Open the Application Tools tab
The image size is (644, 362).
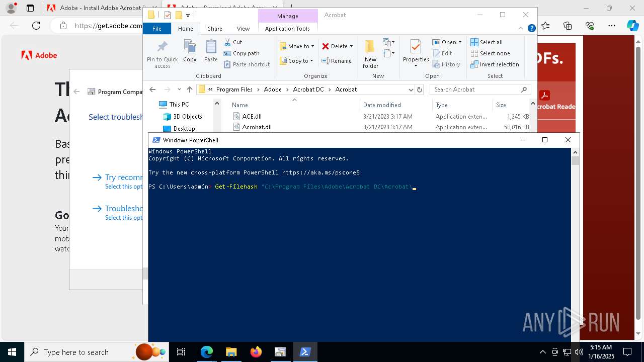(287, 29)
